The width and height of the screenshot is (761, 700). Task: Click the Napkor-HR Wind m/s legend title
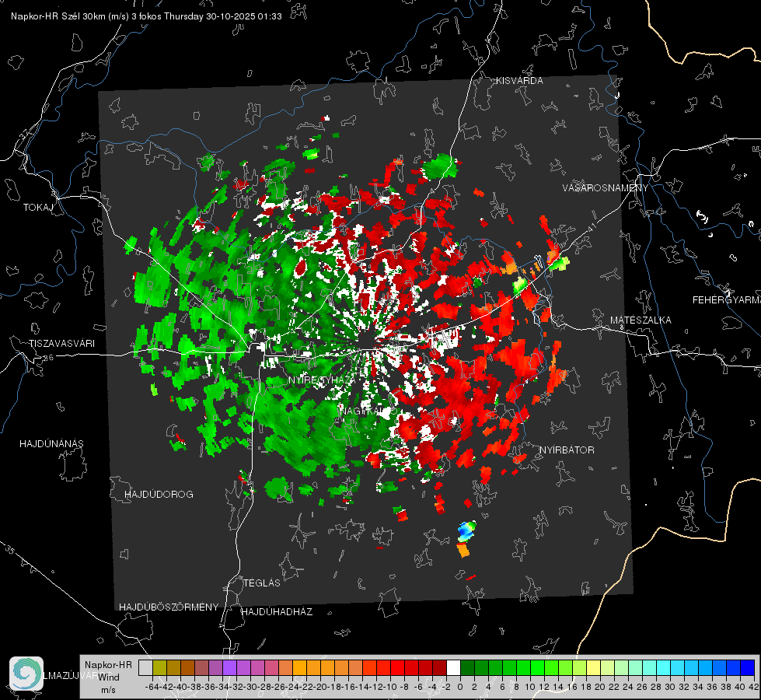click(108, 677)
